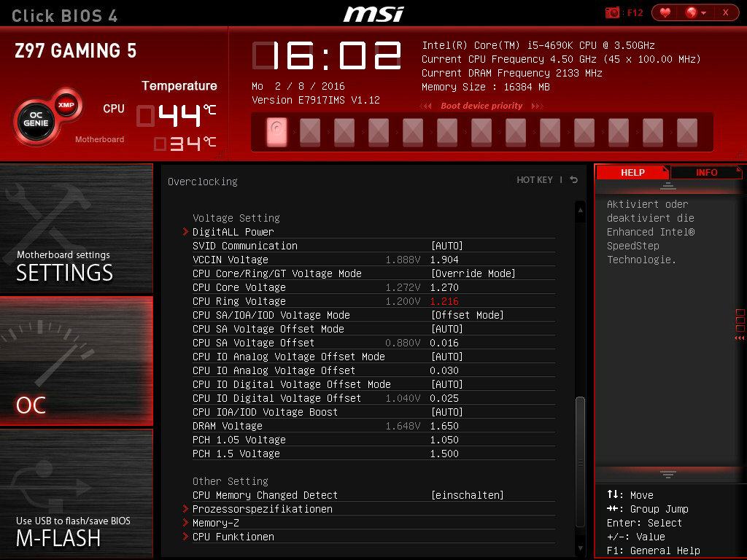Open the M-FLASH section
Screen dimensions: 747x560
point(76,494)
